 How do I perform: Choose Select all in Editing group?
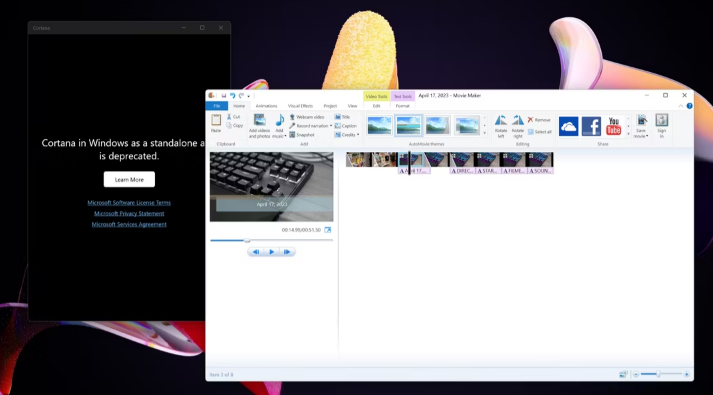tap(540, 132)
